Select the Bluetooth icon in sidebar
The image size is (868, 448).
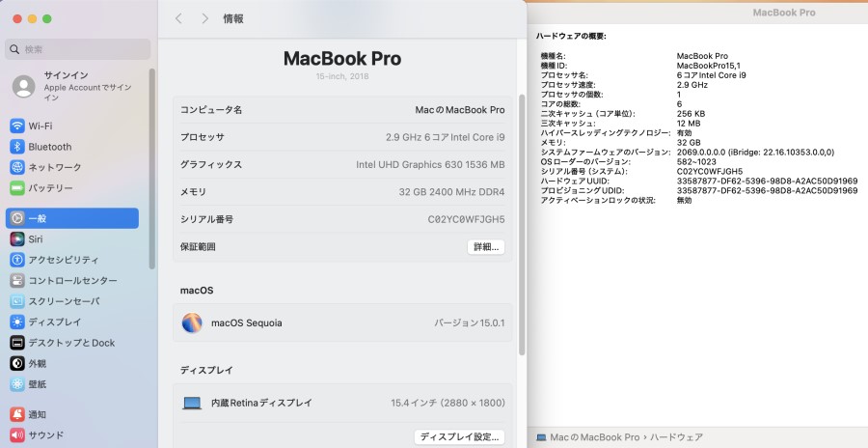pos(17,147)
